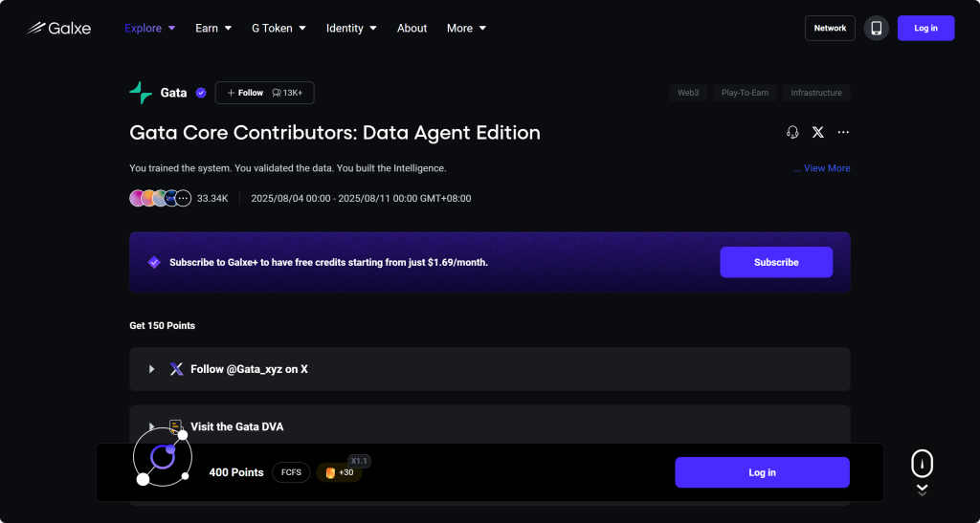Click the campaign date range text
This screenshot has width=980, height=523.
coord(361,199)
